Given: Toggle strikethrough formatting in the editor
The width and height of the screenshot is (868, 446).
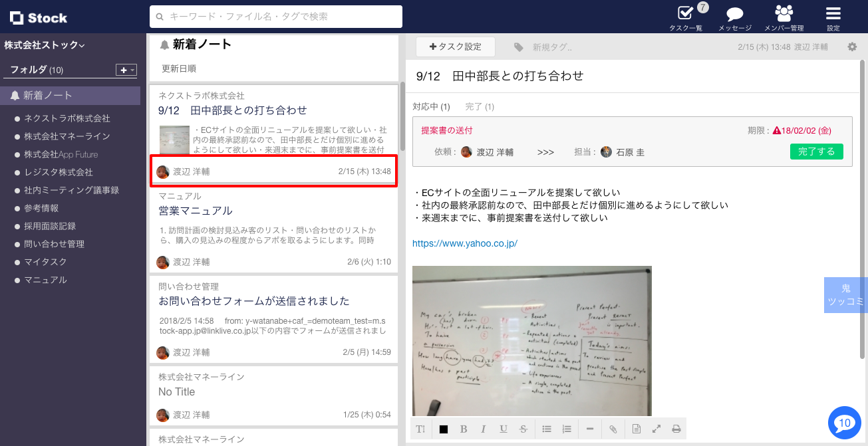Looking at the screenshot, I should (x=523, y=429).
